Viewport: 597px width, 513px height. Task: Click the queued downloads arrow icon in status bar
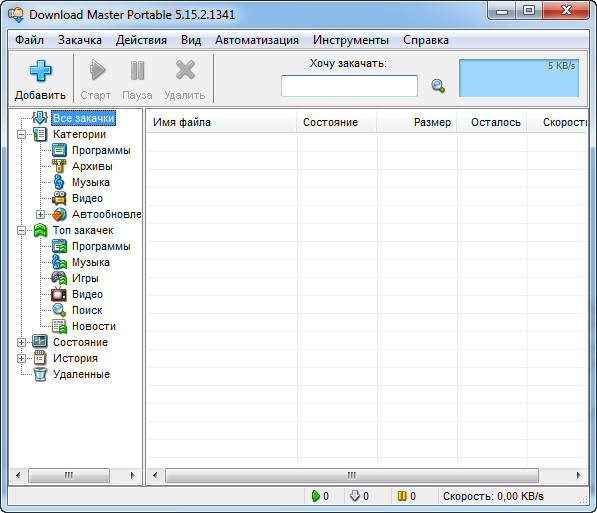pos(354,496)
